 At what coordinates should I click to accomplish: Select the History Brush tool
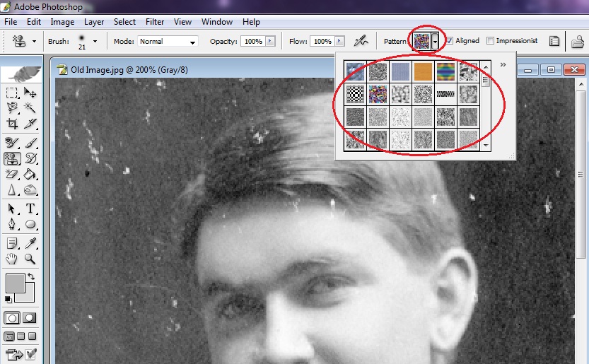click(30, 158)
